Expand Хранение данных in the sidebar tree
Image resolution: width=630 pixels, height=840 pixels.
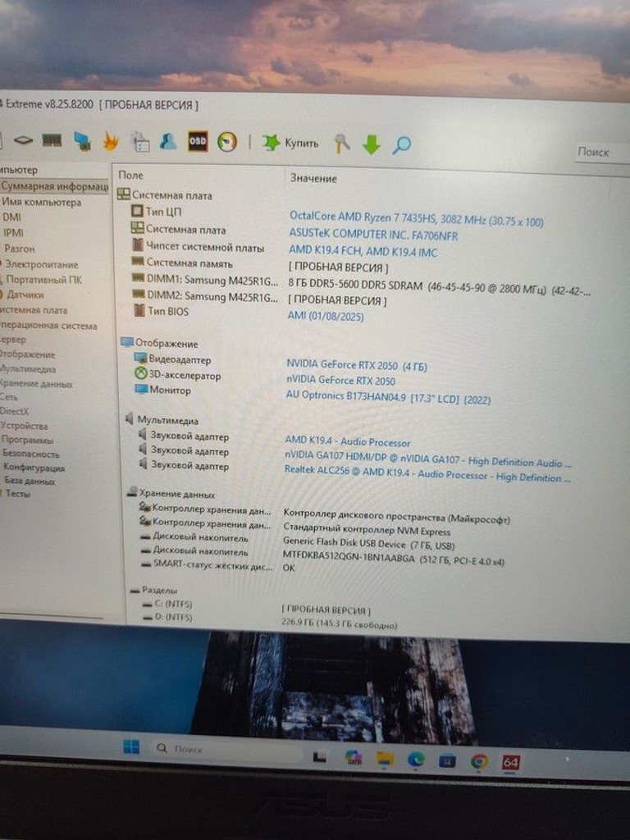coord(36,384)
